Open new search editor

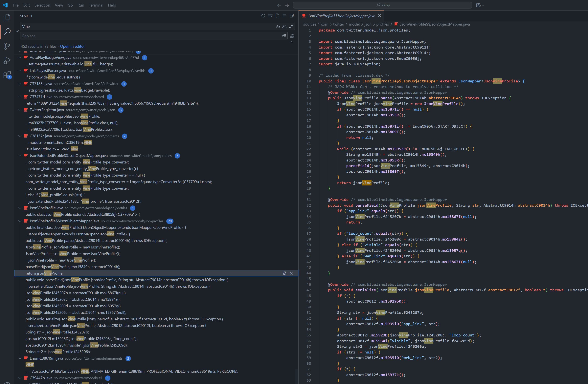[278, 16]
